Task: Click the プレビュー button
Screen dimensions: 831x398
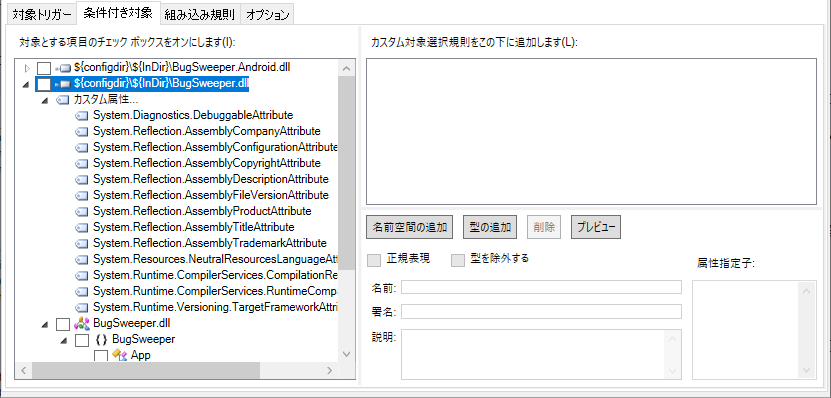Action: 596,227
